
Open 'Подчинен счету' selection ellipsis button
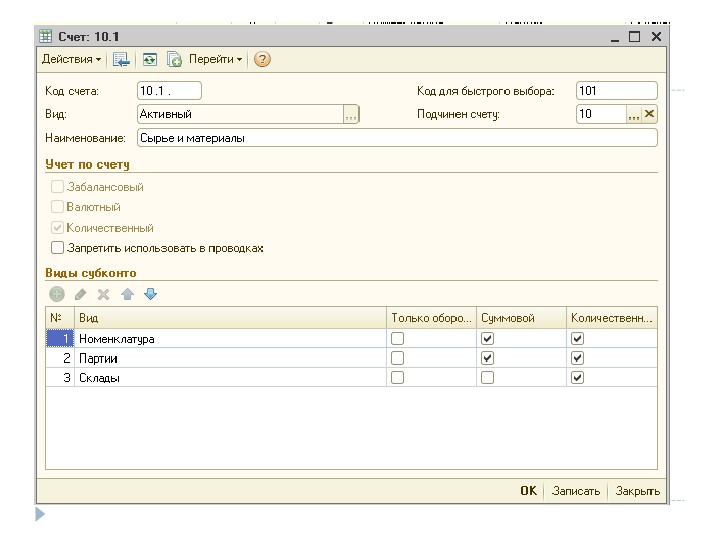pyautogui.click(x=633, y=115)
